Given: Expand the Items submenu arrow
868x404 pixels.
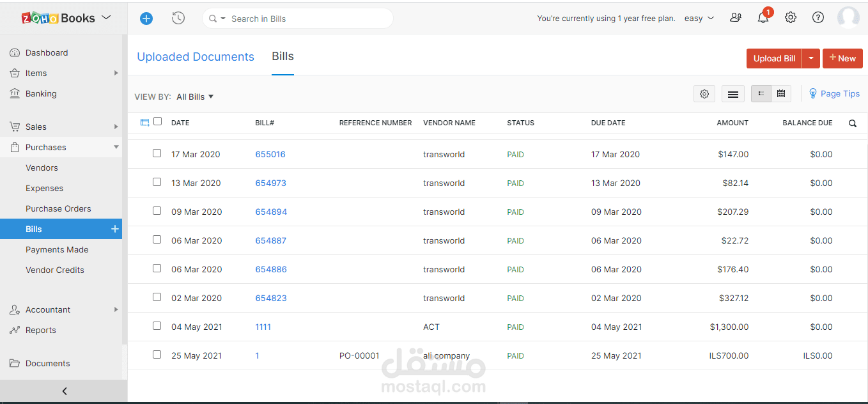Looking at the screenshot, I should [116, 73].
